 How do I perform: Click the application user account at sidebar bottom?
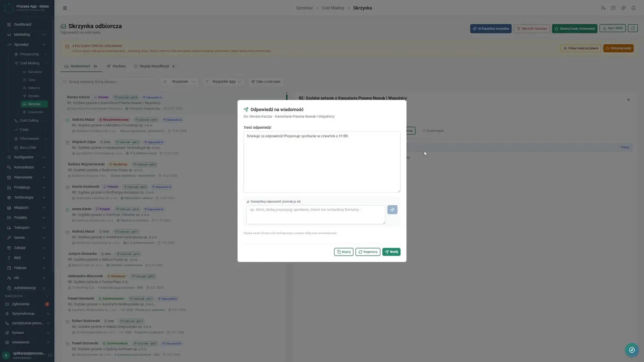click(x=25, y=355)
